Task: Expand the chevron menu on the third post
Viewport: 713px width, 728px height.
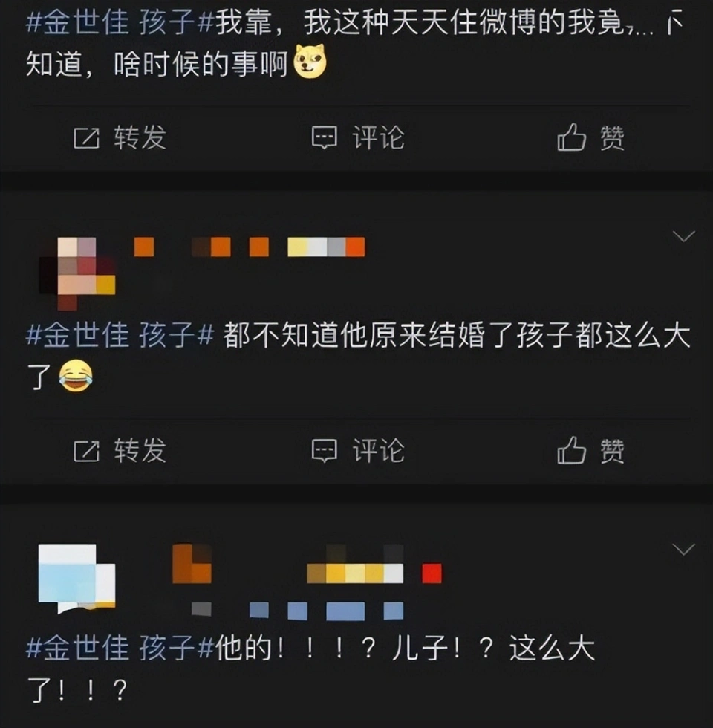Action: coord(684,550)
